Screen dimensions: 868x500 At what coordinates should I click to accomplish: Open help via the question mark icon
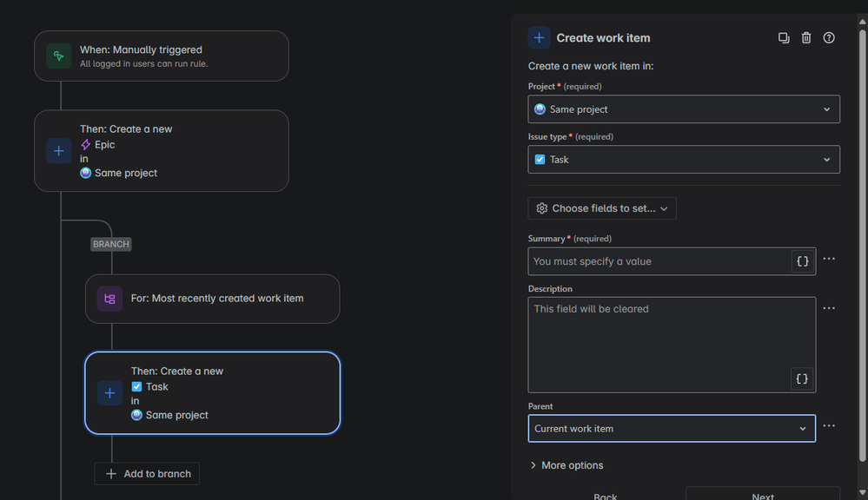pos(828,37)
